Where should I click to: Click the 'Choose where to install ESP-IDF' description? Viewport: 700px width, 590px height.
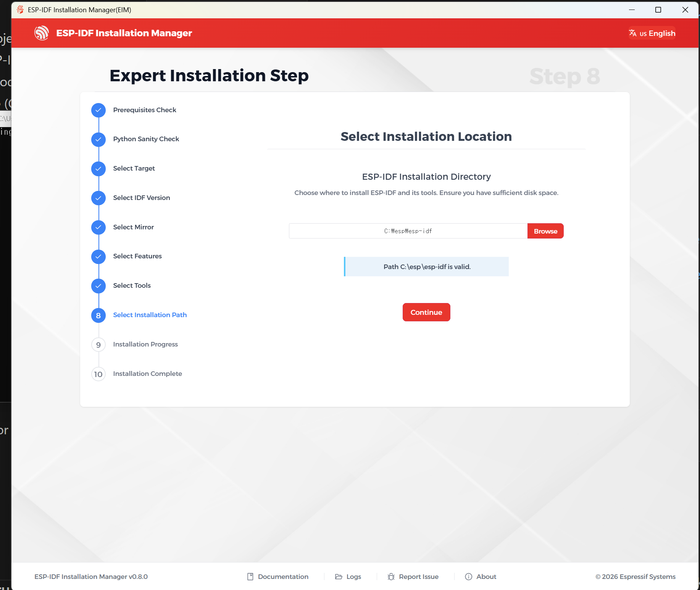(426, 193)
